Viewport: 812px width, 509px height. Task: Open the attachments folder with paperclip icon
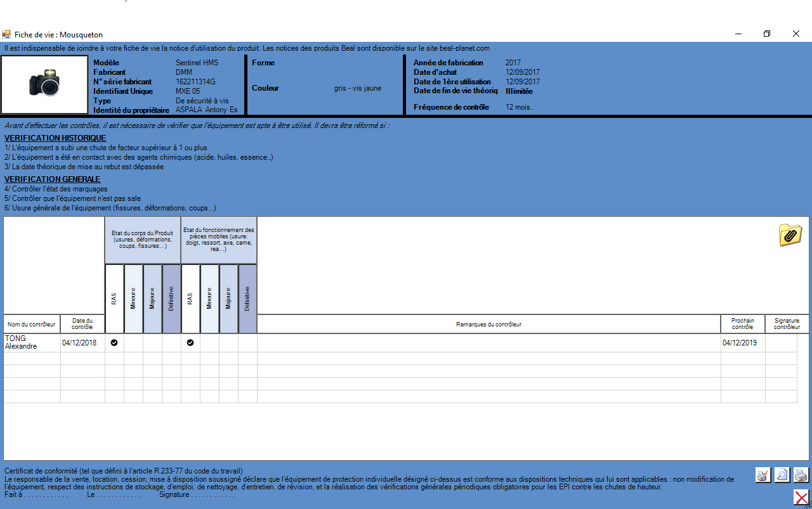(x=790, y=235)
